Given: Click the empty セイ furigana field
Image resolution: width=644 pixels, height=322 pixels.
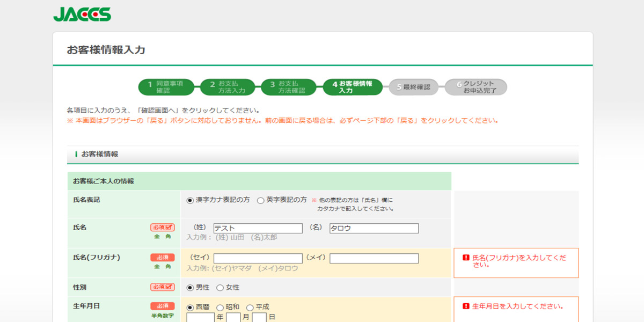Looking at the screenshot, I should pyautogui.click(x=258, y=258).
